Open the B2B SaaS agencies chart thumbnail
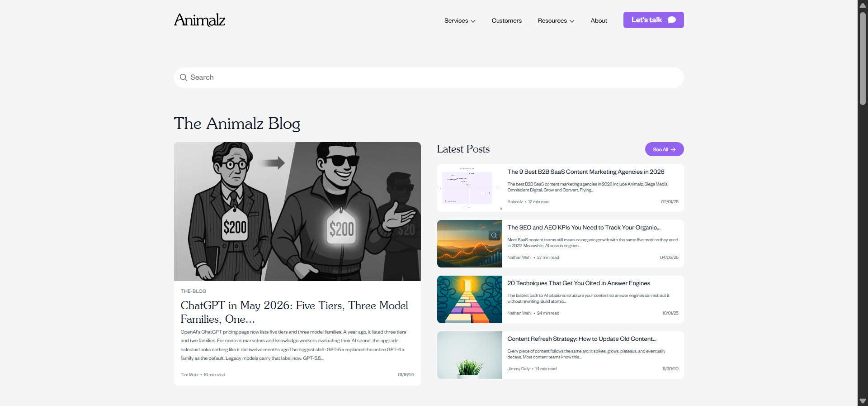This screenshot has height=406, width=868. (x=470, y=188)
